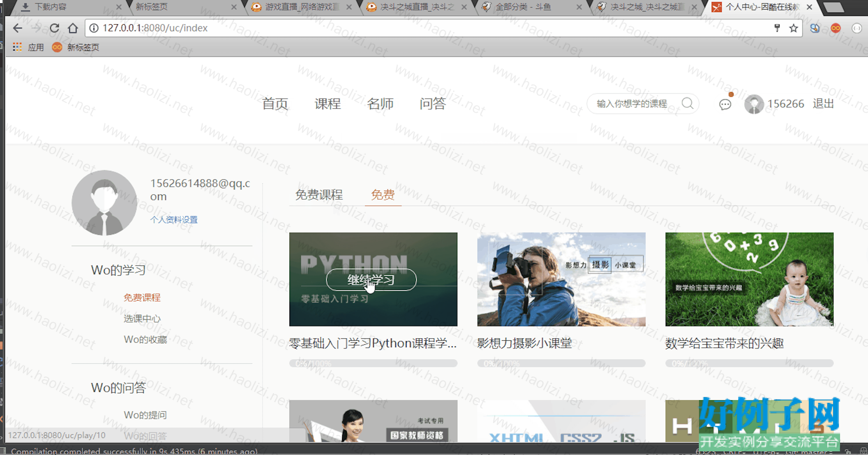
Task: Select the 免费课程 tab heading
Action: point(319,194)
